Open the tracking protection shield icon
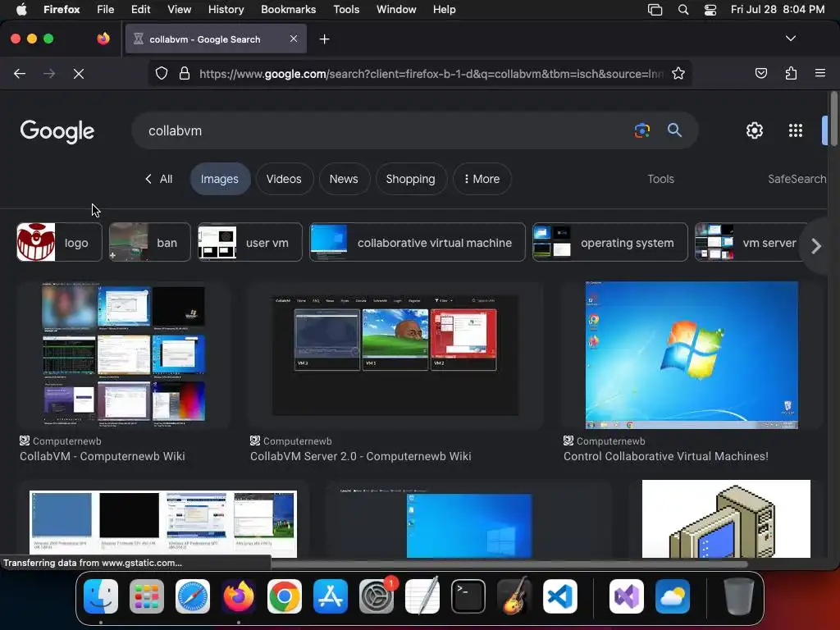The image size is (840, 630). click(162, 73)
